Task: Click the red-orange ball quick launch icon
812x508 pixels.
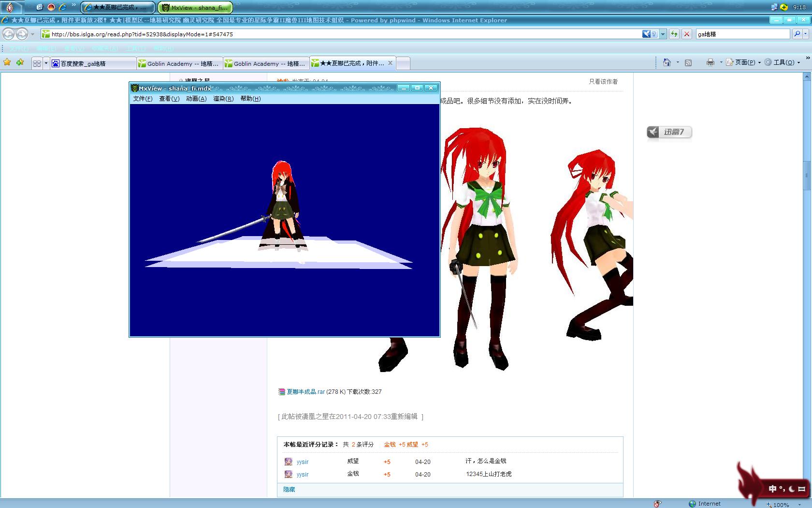Action: (51, 7)
